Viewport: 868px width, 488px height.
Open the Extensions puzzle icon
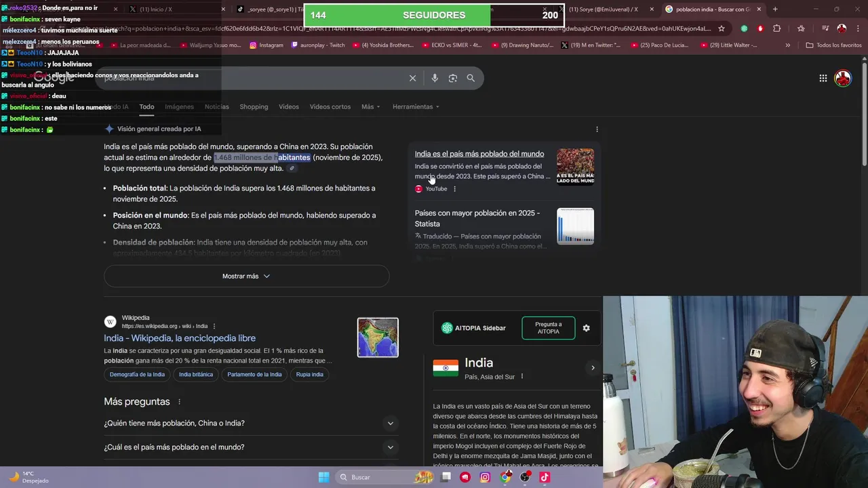[x=777, y=28]
